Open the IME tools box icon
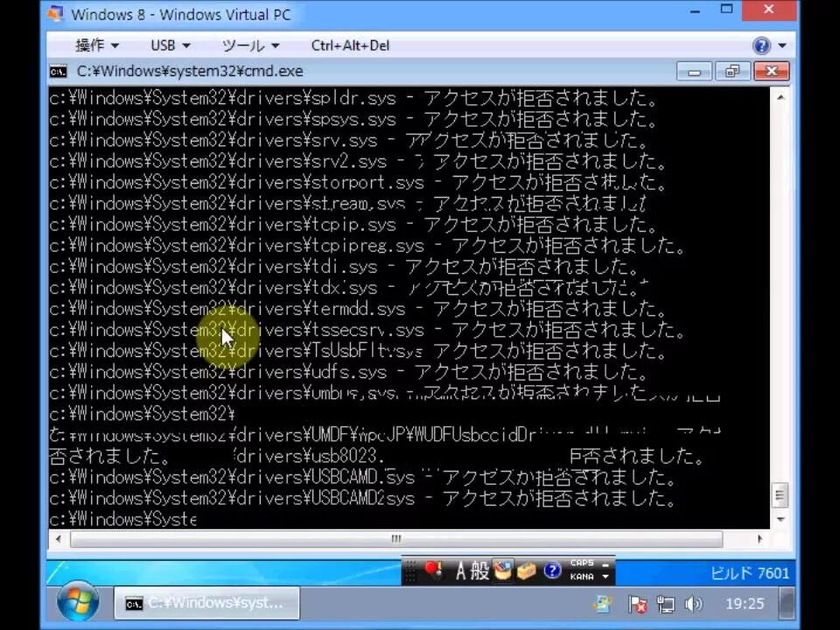Viewport: 840px width, 630px height. pyautogui.click(x=526, y=571)
